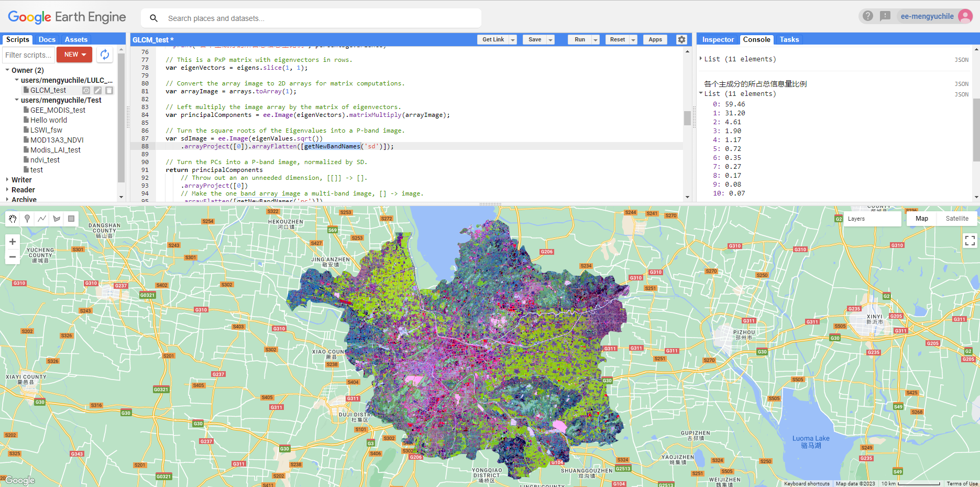Run the script
980x487 pixels.
click(580, 40)
